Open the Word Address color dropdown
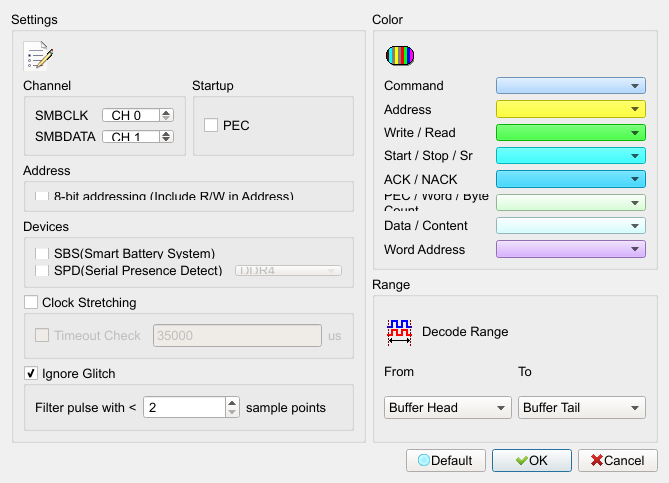 click(x=570, y=249)
